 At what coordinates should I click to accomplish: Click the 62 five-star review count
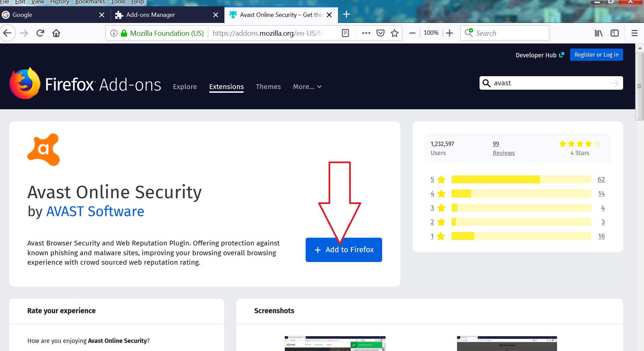601,179
